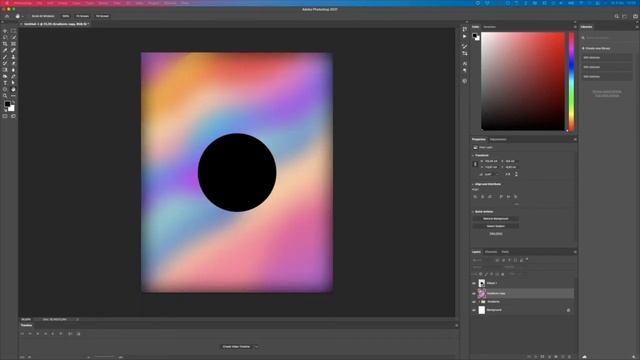Select the Type tool

coord(5,83)
